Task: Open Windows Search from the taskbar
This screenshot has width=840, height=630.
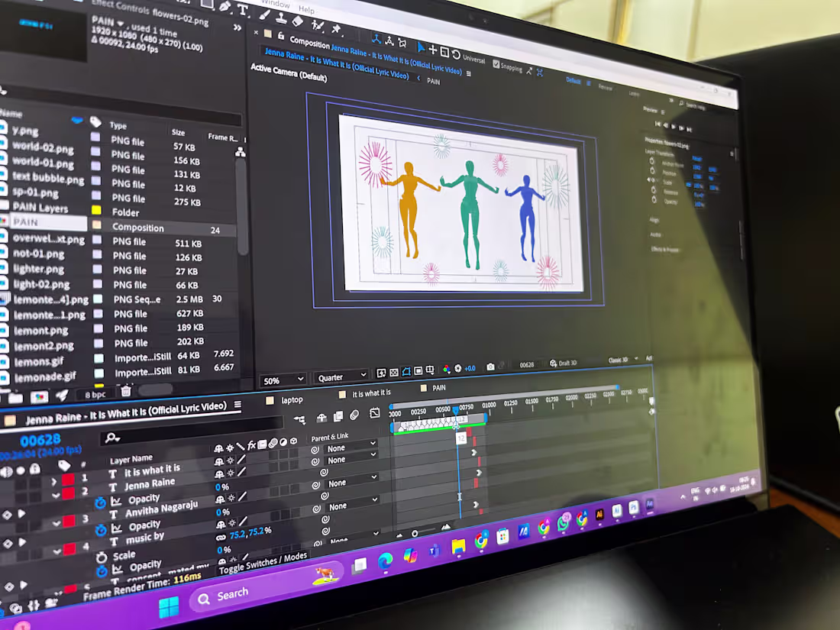Action: tap(229, 593)
